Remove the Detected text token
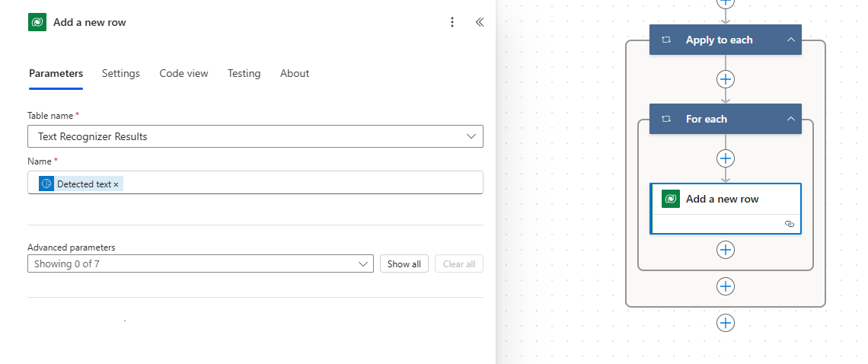 pos(116,184)
